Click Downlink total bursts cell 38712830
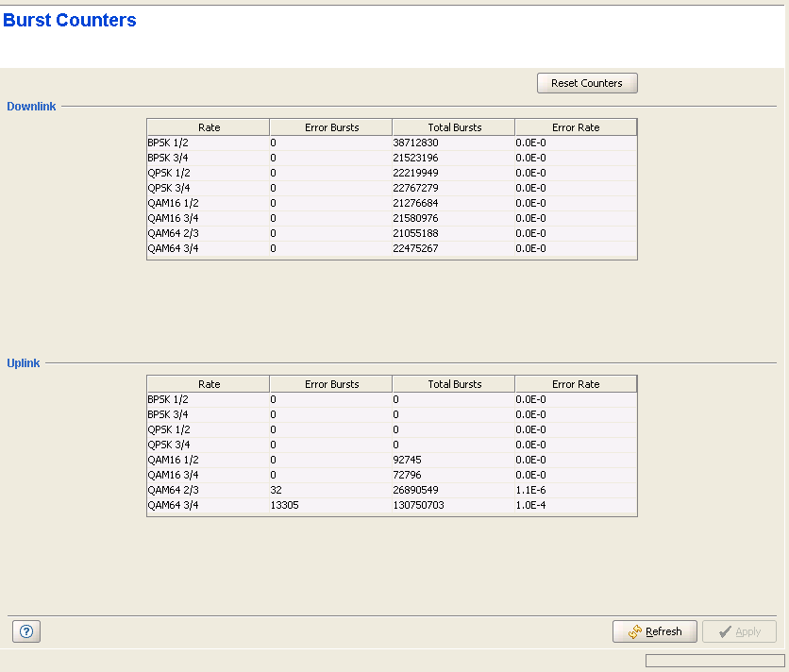 (416, 143)
